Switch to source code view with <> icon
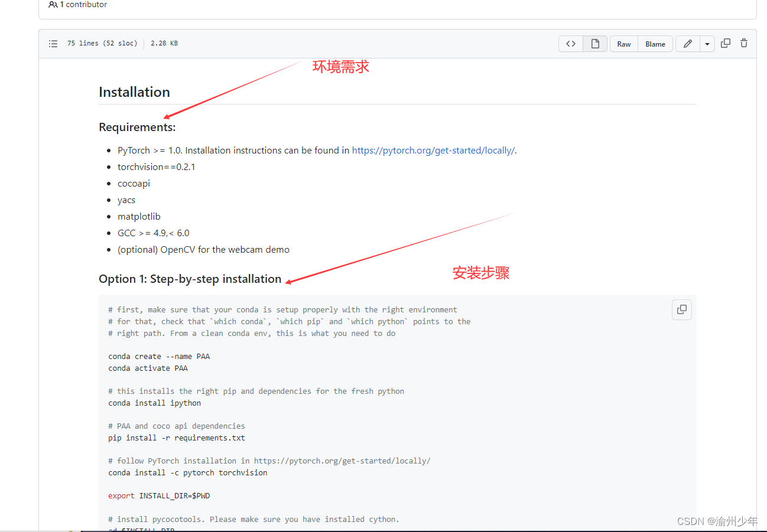The width and height of the screenshot is (767, 532). pyautogui.click(x=570, y=43)
